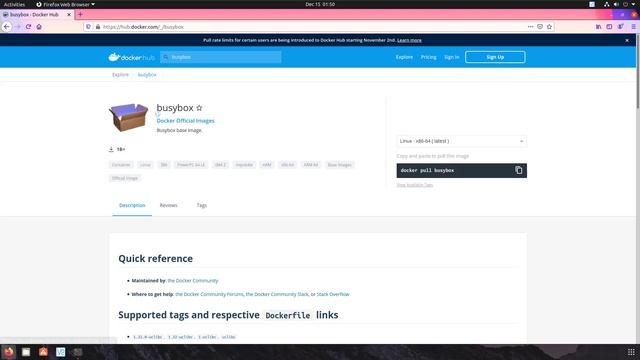Save page to Pocket
Image resolution: width=640 pixels, height=360 pixels.
[x=540, y=27]
